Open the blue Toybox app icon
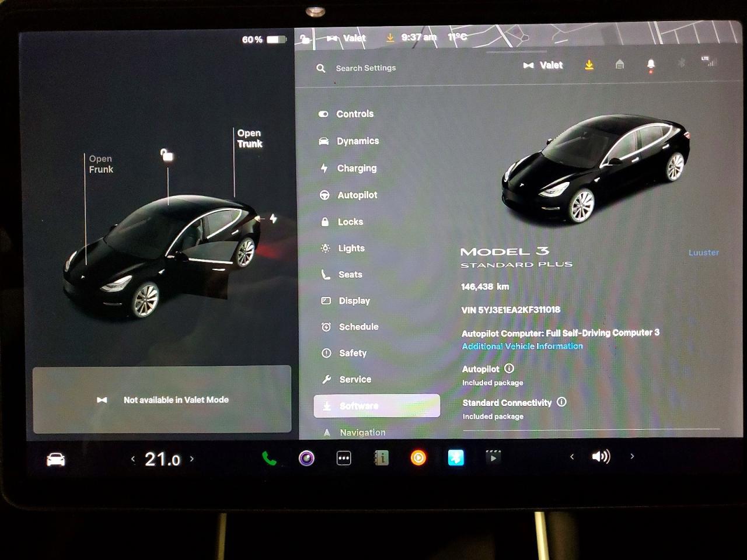This screenshot has width=747, height=560. click(456, 458)
